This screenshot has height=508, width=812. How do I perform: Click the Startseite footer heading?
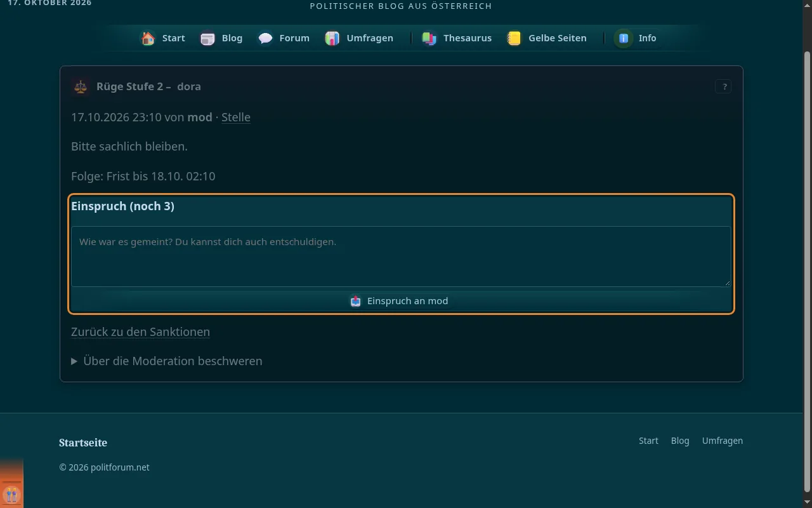(x=83, y=443)
